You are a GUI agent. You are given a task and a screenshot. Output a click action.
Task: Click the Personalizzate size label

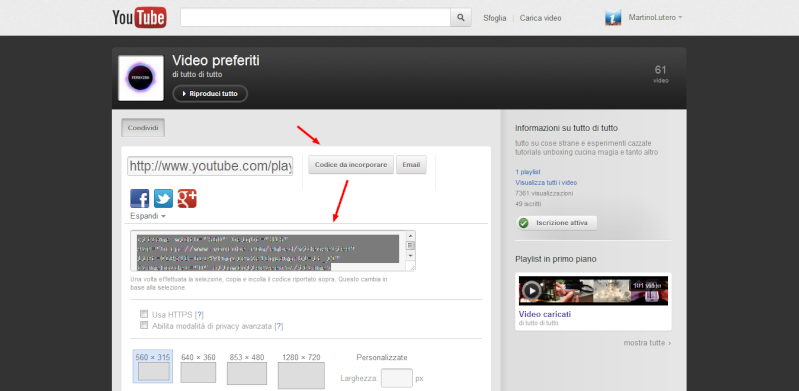point(382,357)
